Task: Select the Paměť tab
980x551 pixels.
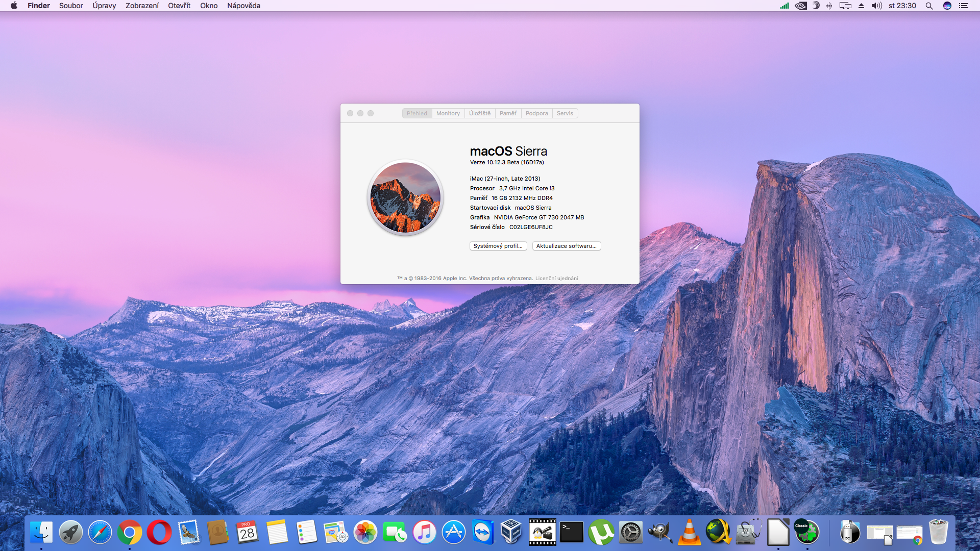Action: point(508,113)
